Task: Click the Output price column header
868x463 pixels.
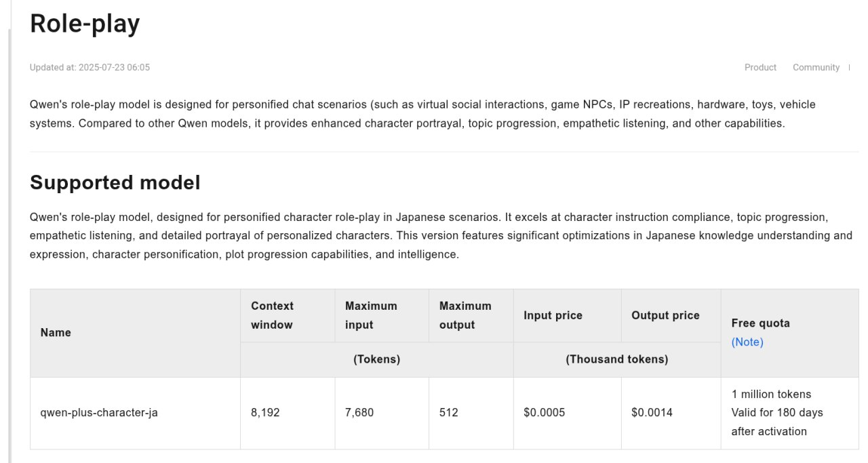Action: pyautogui.click(x=665, y=315)
